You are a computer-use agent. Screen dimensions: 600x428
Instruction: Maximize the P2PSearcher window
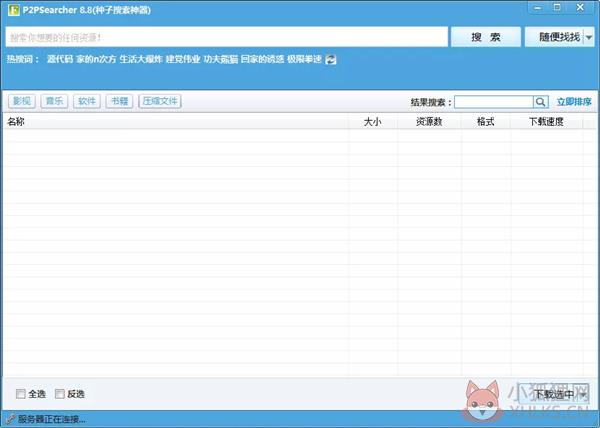tap(558, 8)
